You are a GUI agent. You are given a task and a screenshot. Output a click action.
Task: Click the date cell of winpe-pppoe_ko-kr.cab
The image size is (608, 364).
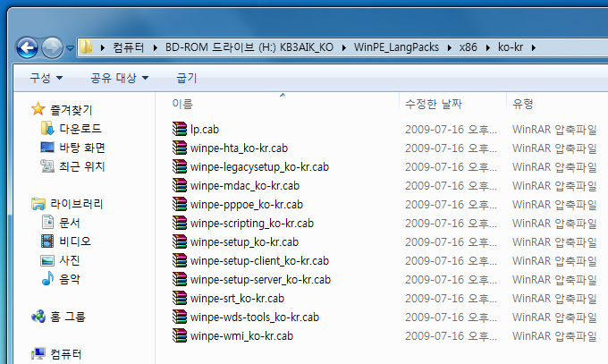(451, 205)
